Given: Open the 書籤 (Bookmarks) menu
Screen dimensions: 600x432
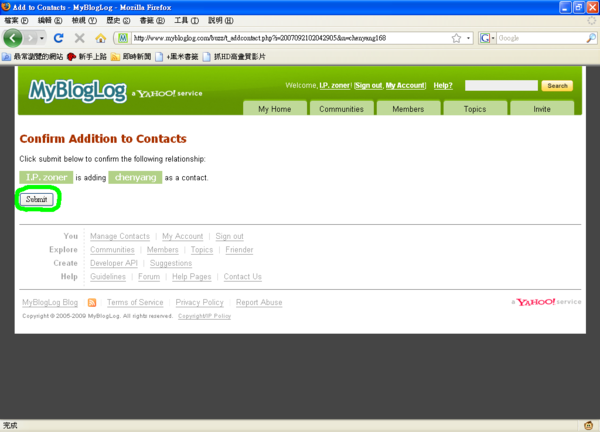Looking at the screenshot, I should coord(152,20).
